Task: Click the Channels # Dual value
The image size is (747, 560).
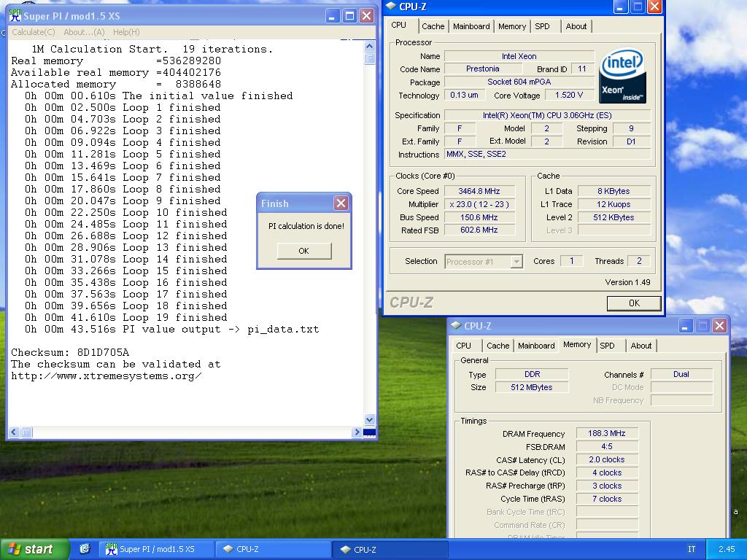Action: 682,374
